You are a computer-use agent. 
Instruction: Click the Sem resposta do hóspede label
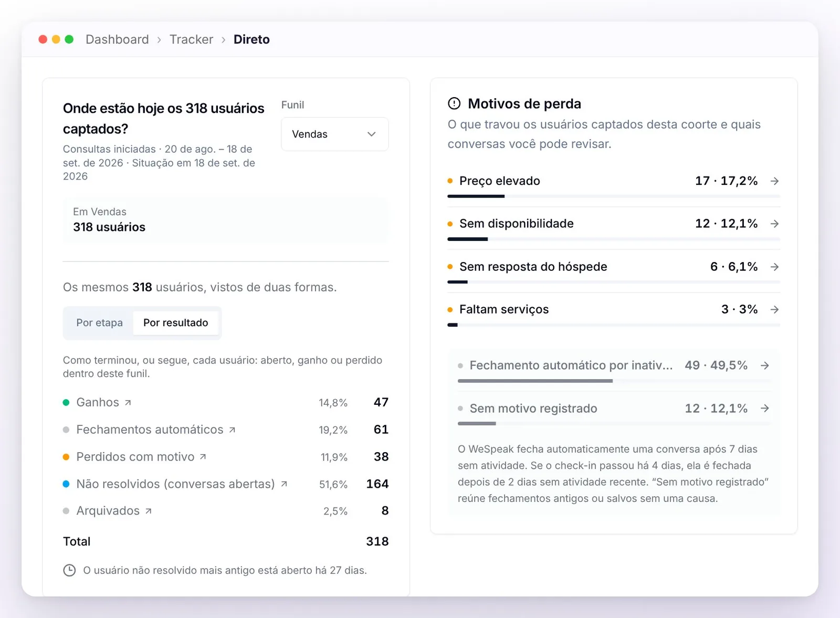(533, 267)
